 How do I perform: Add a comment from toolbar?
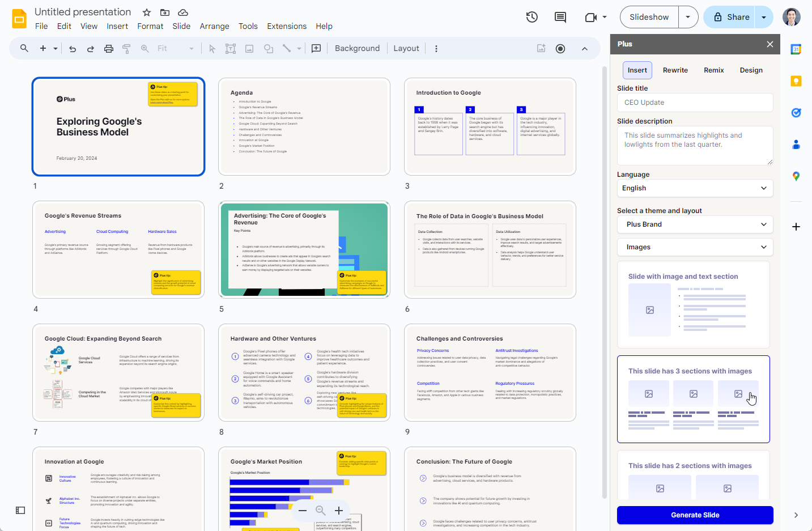pos(316,49)
